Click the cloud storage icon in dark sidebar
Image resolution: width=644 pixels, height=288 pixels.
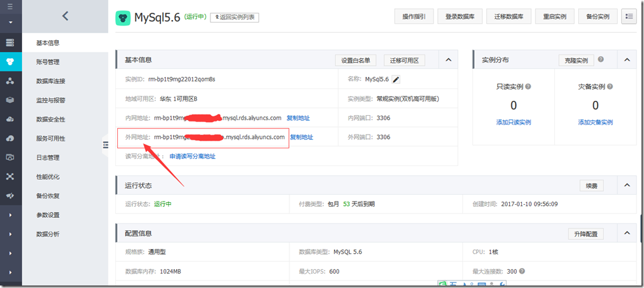[10, 120]
